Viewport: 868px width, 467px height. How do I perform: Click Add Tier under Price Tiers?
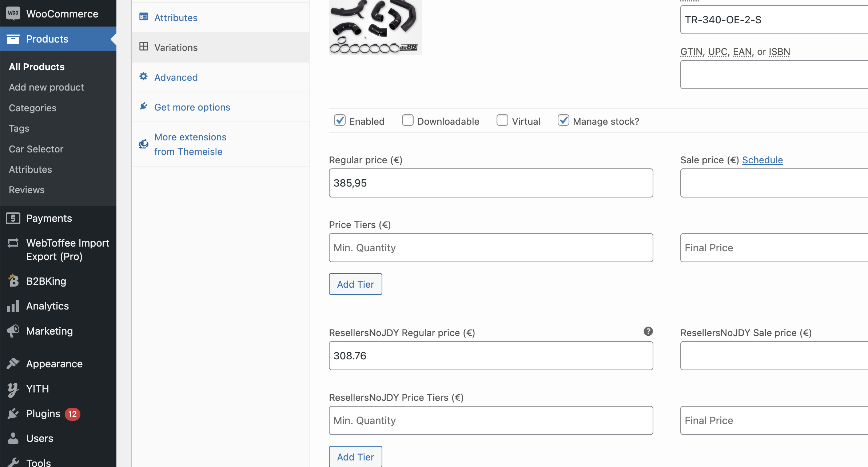click(x=355, y=284)
